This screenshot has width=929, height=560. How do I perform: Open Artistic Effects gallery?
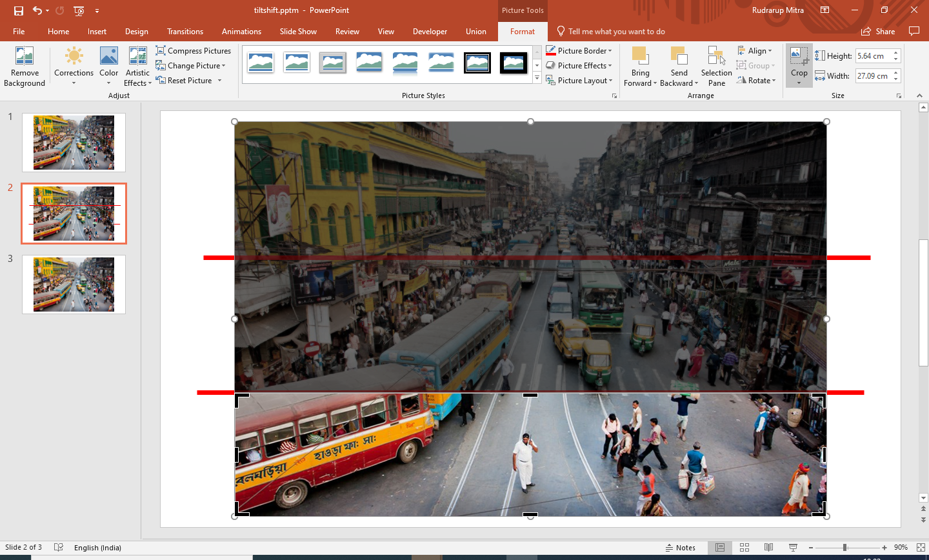coord(137,66)
